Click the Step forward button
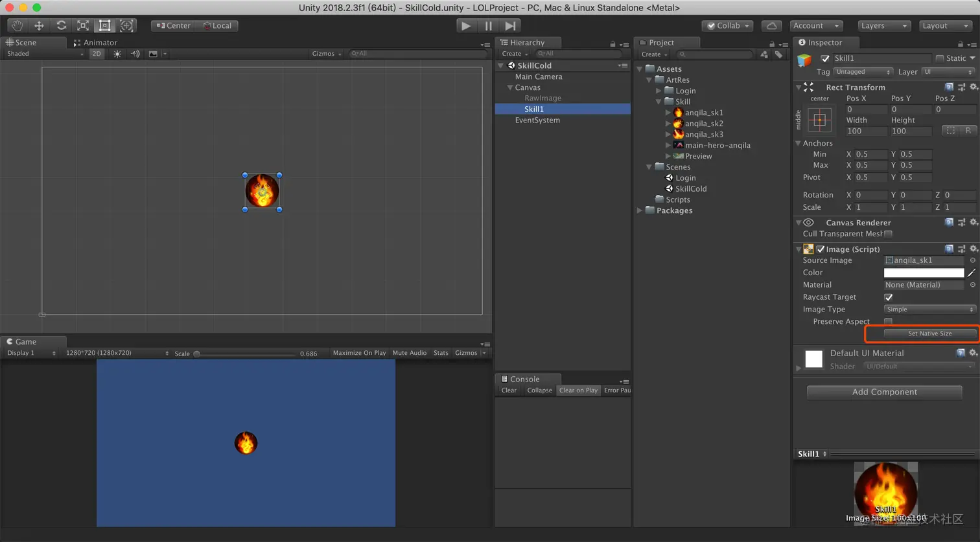The height and width of the screenshot is (542, 980). pos(510,25)
